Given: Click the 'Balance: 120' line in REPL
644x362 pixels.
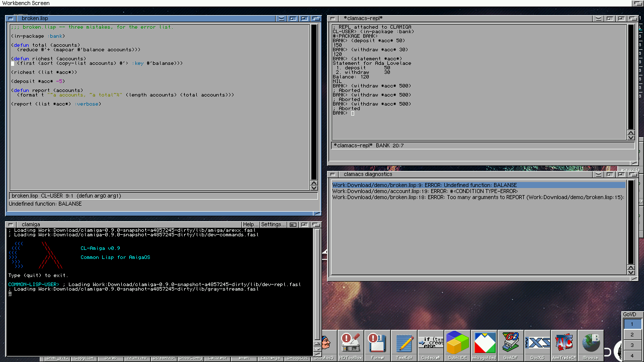Looking at the screenshot, I should (x=351, y=77).
